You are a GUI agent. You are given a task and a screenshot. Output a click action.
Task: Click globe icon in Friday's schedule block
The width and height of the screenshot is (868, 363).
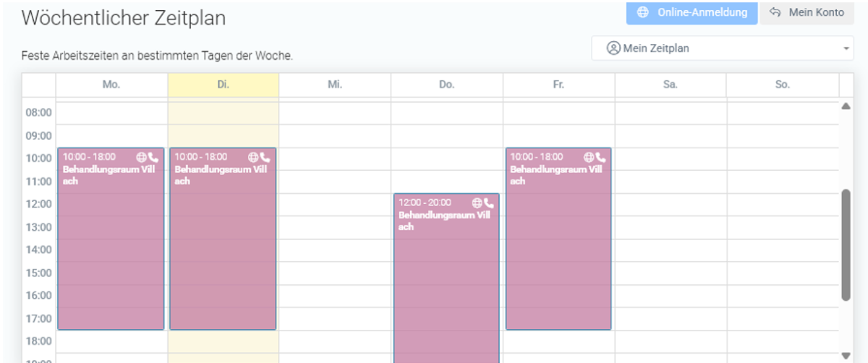coord(589,157)
